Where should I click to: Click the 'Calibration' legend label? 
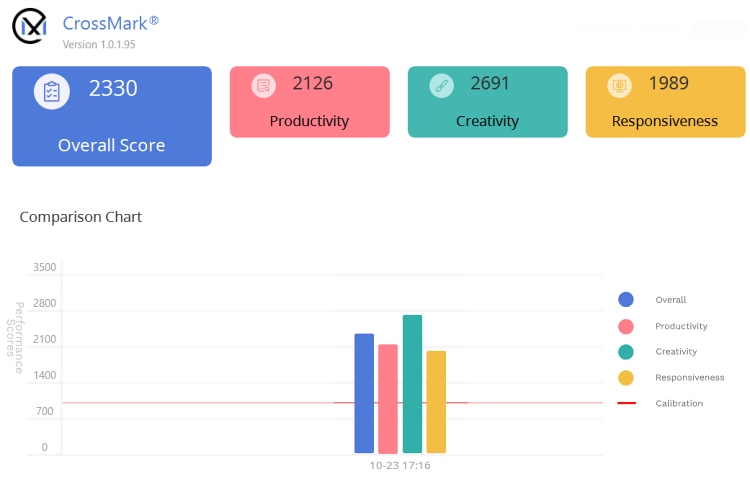[679, 403]
